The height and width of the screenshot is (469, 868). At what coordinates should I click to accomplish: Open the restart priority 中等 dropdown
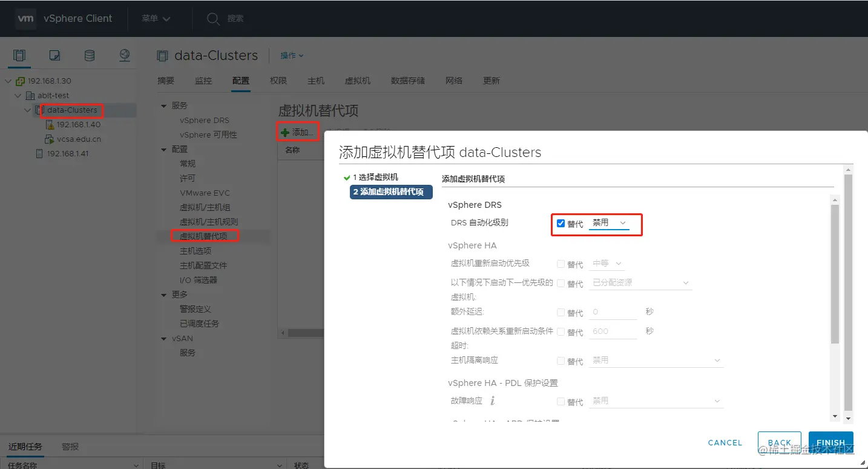(607, 264)
